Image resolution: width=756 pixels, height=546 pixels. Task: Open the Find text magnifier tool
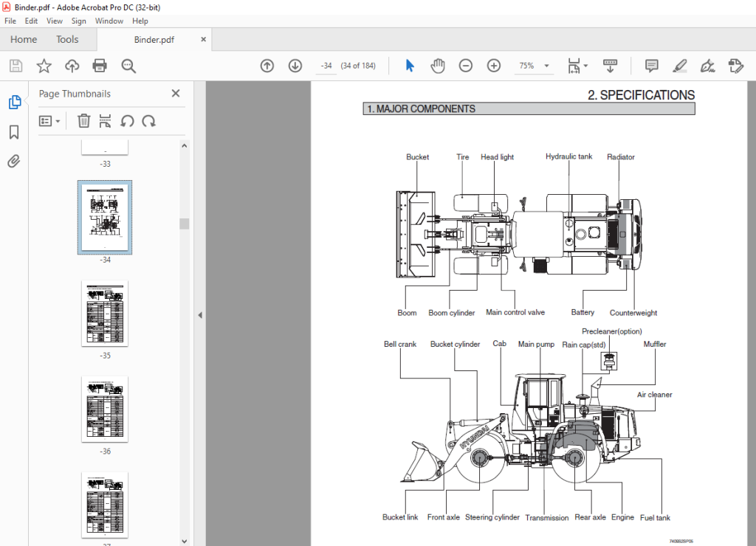coord(128,66)
